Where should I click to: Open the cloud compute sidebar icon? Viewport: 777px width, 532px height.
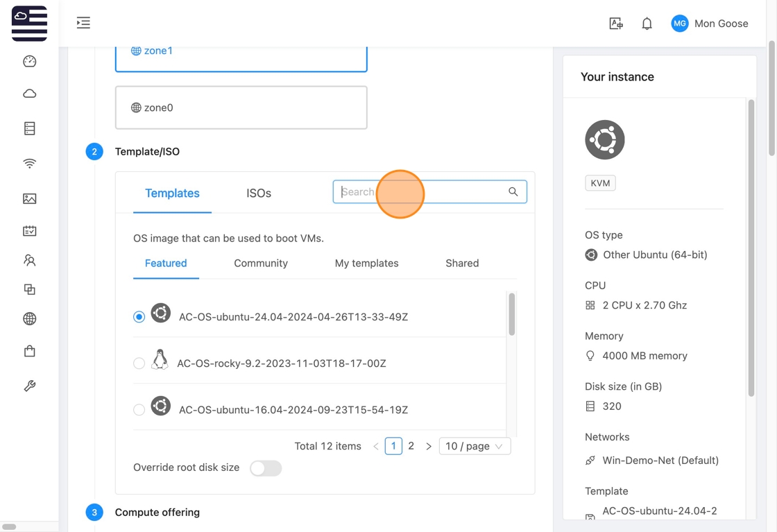(29, 94)
